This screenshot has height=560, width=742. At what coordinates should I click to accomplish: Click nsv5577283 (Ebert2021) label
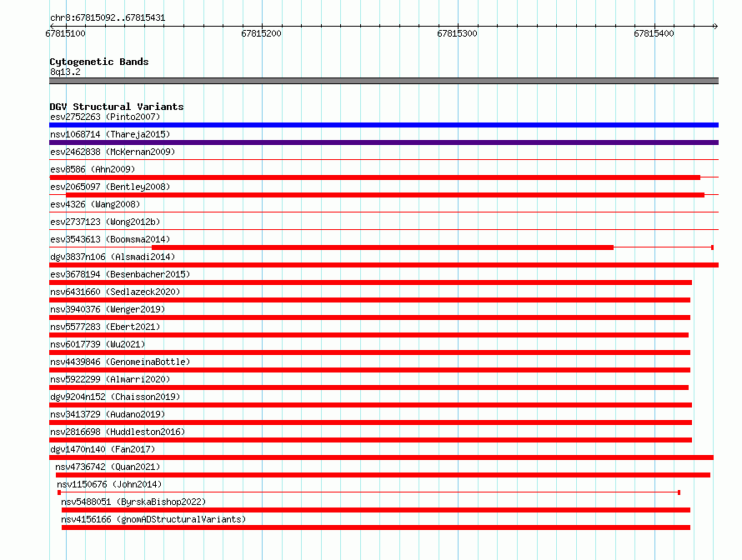point(105,327)
